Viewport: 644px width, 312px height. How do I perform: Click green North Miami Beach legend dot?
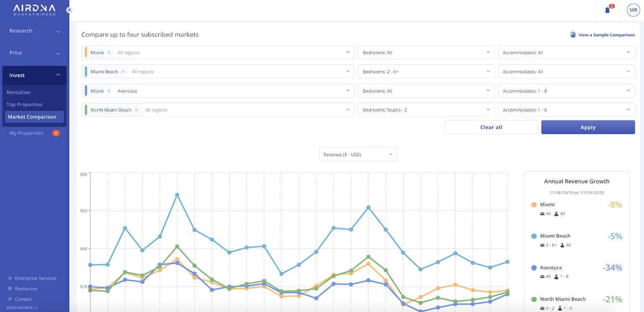click(534, 299)
